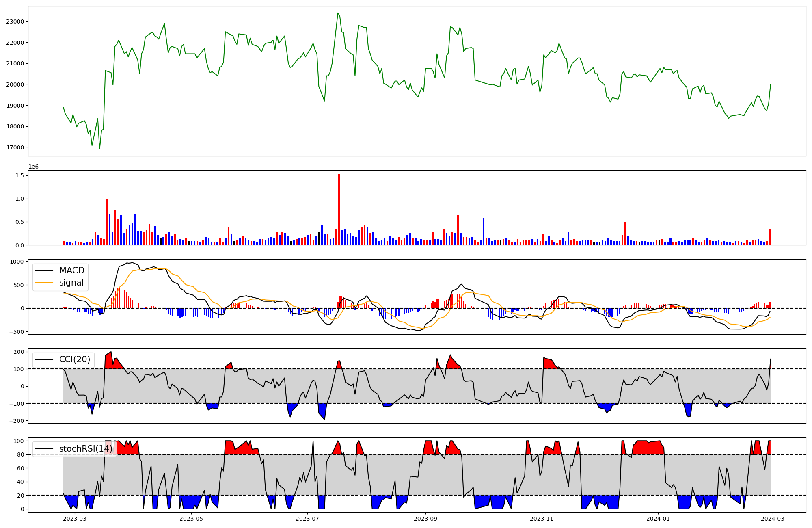Click the stochRSI(14) legend label
This screenshot has height=528, width=812.
click(x=86, y=448)
